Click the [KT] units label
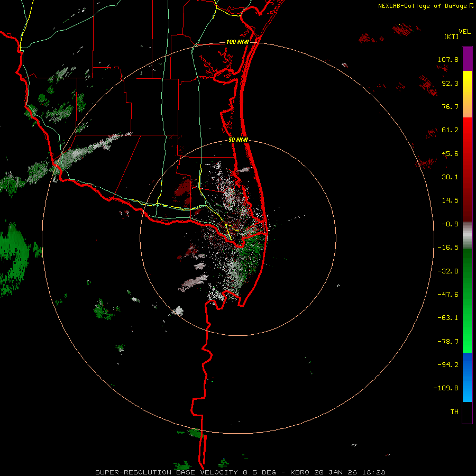 point(452,36)
